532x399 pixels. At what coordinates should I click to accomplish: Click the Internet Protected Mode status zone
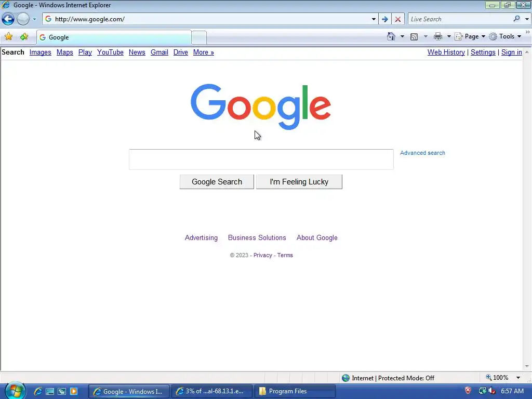point(388,378)
